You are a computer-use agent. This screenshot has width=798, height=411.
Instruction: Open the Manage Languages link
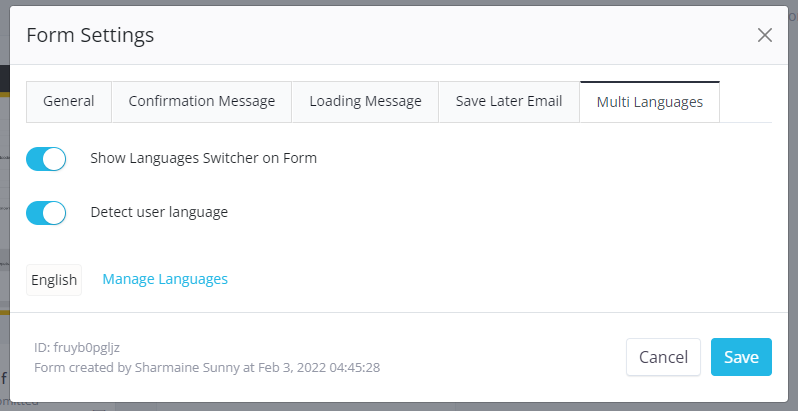[x=165, y=279]
